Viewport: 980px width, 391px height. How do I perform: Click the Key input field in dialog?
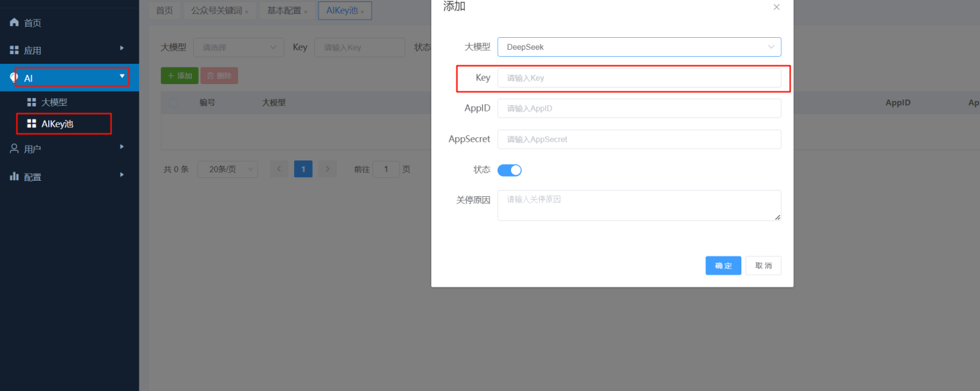pyautogui.click(x=638, y=78)
